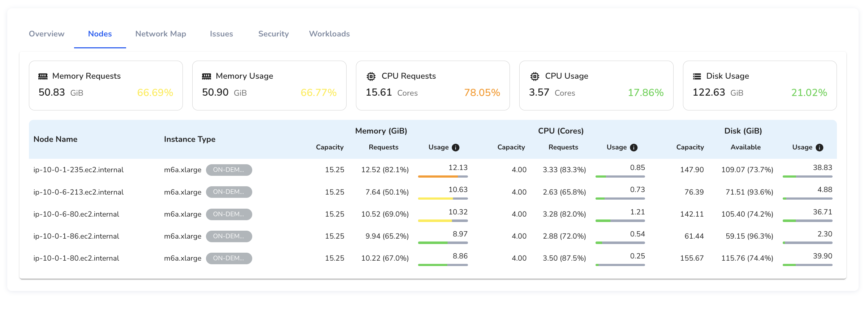868x309 pixels.
Task: Click the info icon beside CPU Usage column
Action: tap(633, 148)
